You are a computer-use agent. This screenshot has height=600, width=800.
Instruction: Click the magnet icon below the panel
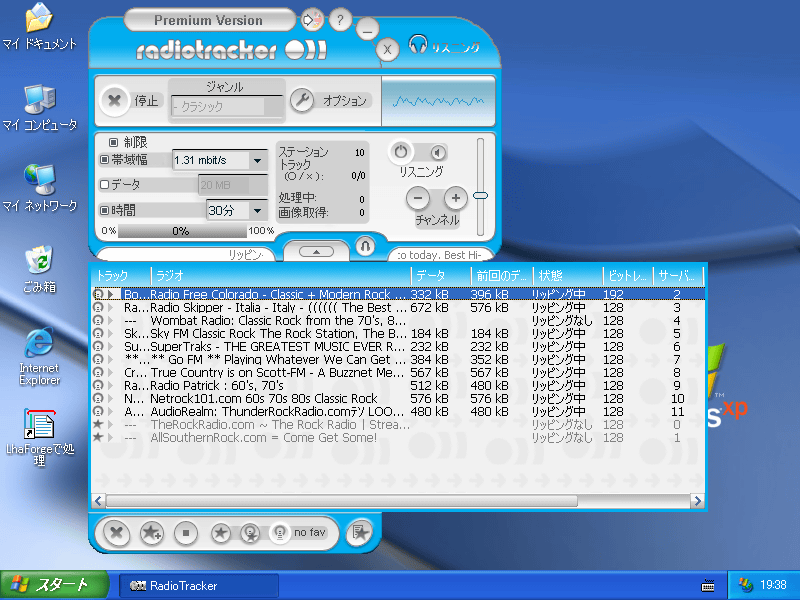click(x=365, y=247)
